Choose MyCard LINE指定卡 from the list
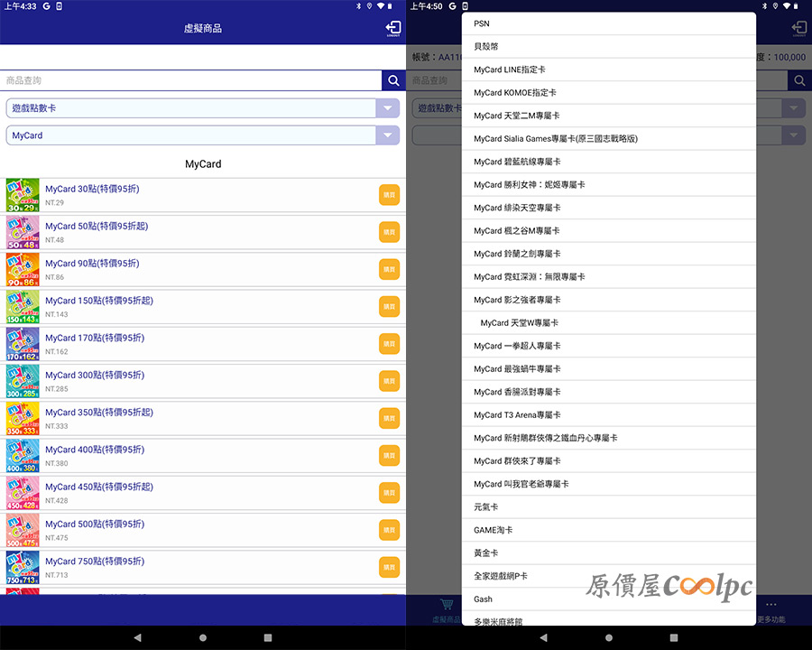Viewport: 812px width, 650px height. click(x=608, y=70)
